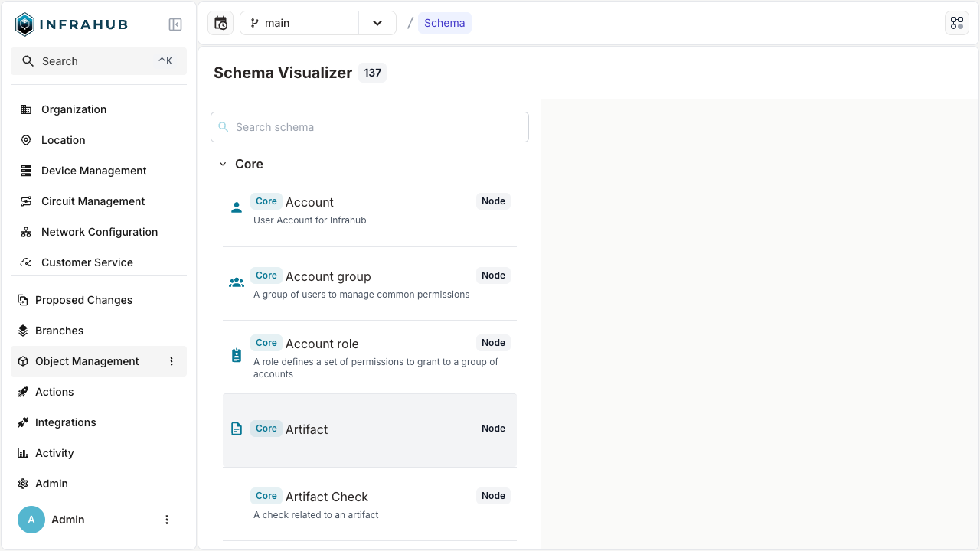Click the apps grid icon top right

click(956, 22)
